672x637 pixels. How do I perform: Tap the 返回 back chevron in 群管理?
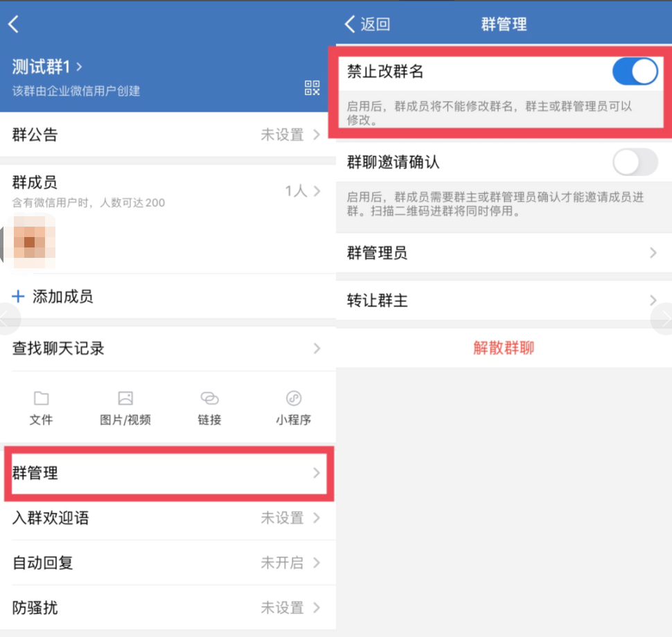click(350, 24)
